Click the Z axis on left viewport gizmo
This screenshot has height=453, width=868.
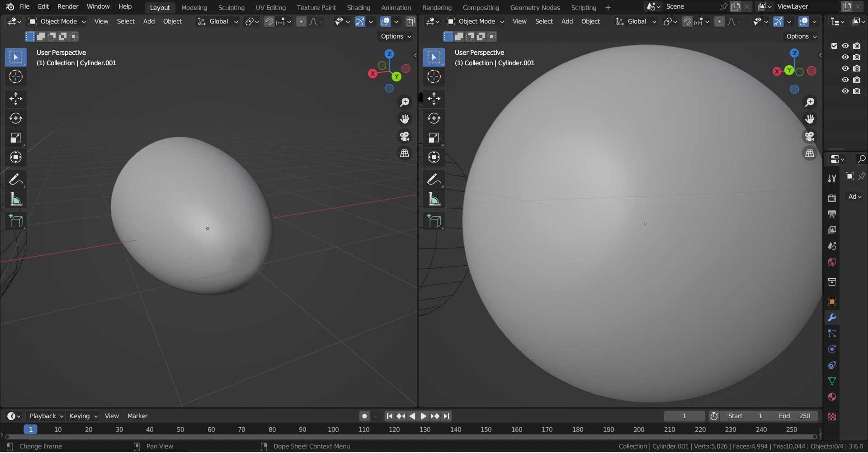point(389,54)
